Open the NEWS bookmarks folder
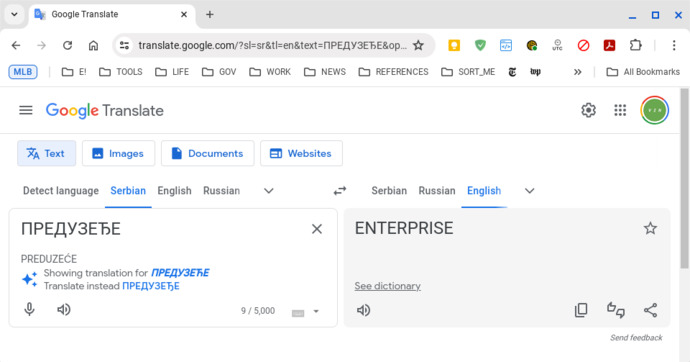 [325, 72]
